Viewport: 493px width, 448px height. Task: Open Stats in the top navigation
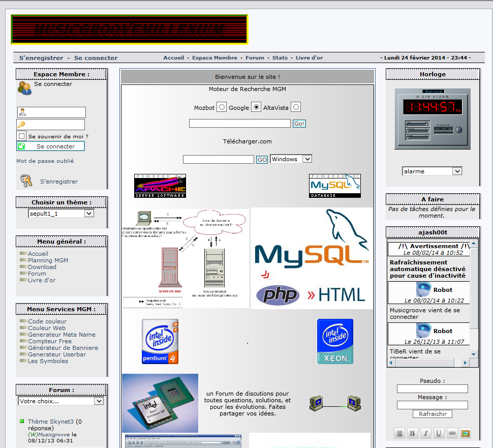coord(280,57)
